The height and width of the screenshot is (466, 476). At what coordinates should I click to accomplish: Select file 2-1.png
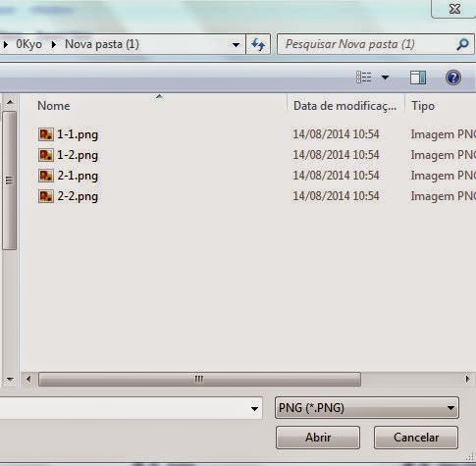[x=78, y=176]
